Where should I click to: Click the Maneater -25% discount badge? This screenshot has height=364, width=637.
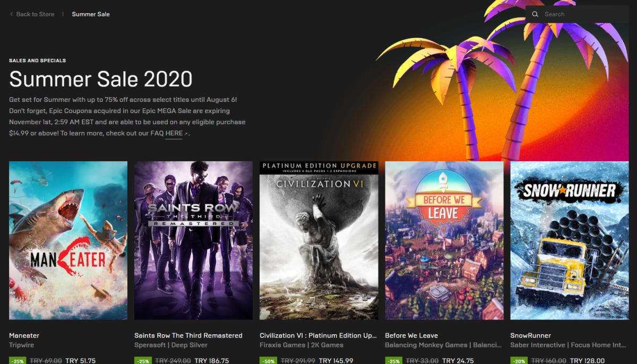click(18, 361)
